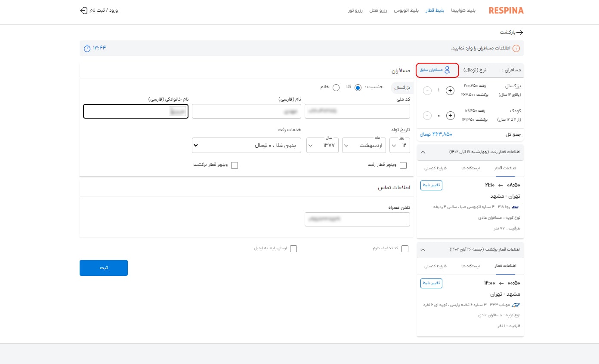Check the discount code box (کد تخفیف دارم)

pos(404,248)
